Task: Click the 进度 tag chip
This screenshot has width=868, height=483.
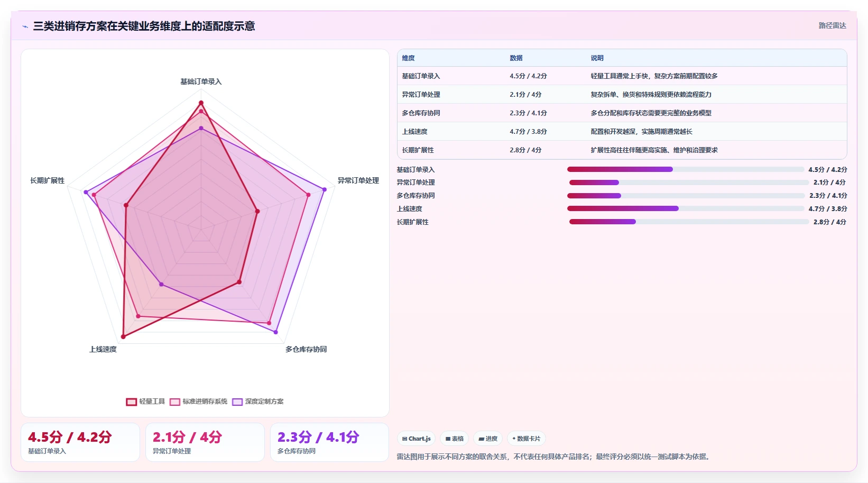Action: click(488, 439)
